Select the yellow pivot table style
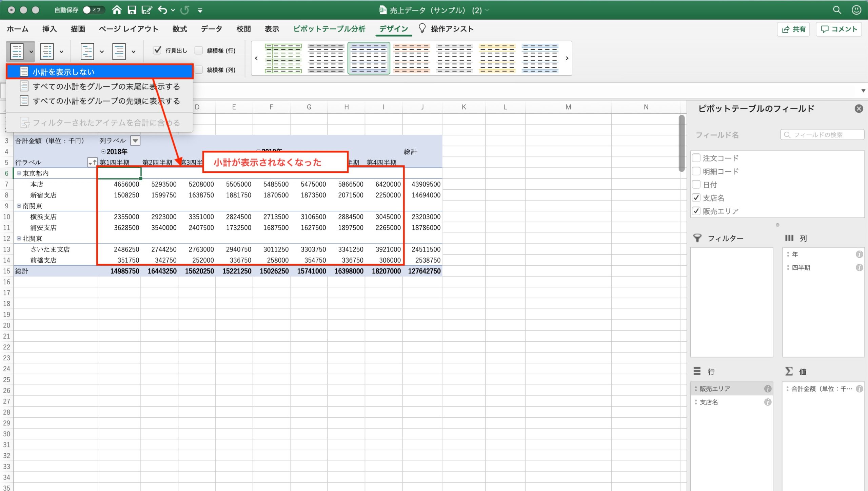Screen dimensions: 868x491 (x=497, y=58)
